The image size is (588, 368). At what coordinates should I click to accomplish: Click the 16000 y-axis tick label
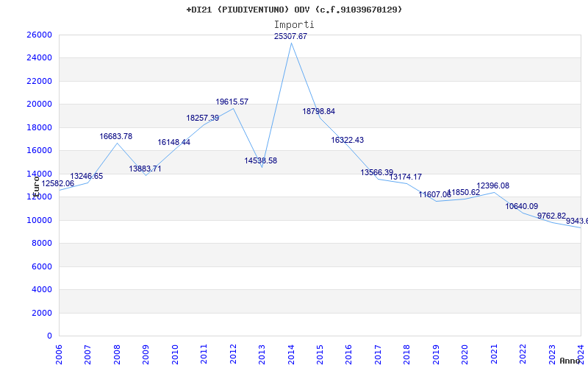tap(39, 151)
